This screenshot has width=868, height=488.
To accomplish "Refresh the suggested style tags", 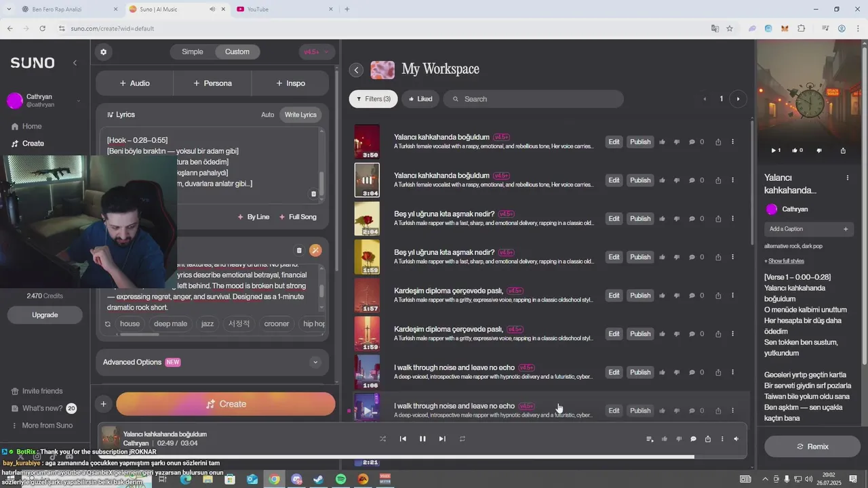I will 107,324.
